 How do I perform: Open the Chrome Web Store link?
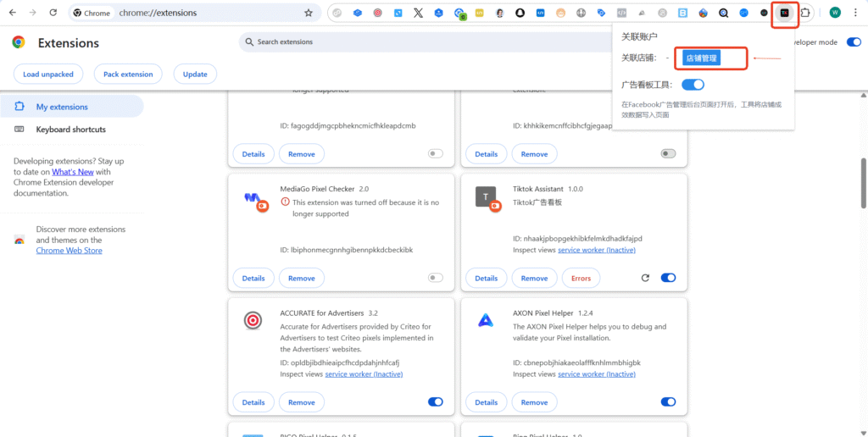pyautogui.click(x=70, y=251)
